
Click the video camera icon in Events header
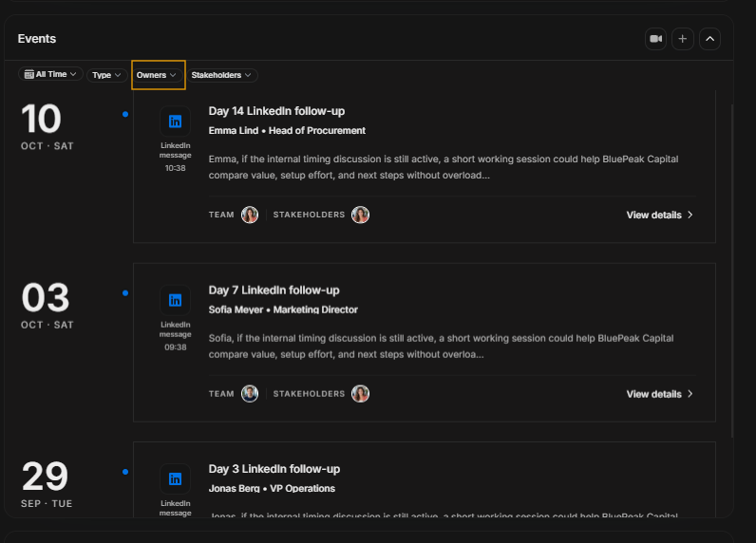pyautogui.click(x=655, y=39)
